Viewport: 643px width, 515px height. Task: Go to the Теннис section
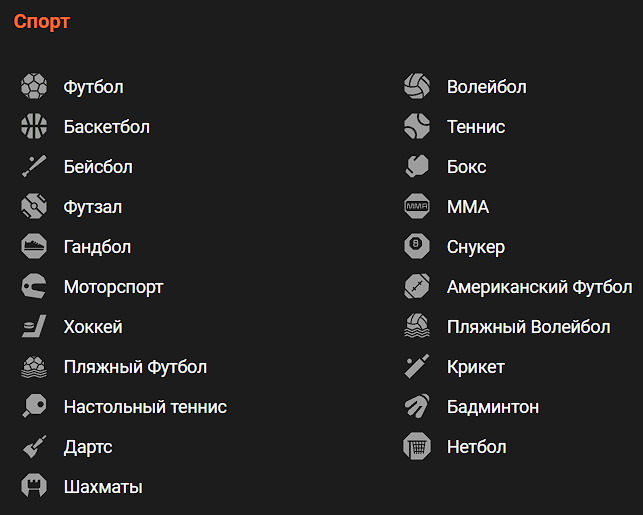tap(476, 127)
